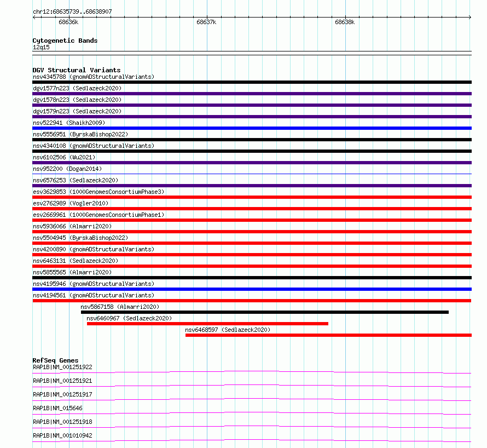Open transcript RAP1B|NM_001251922
This screenshot has width=487, height=448.
pos(62,367)
